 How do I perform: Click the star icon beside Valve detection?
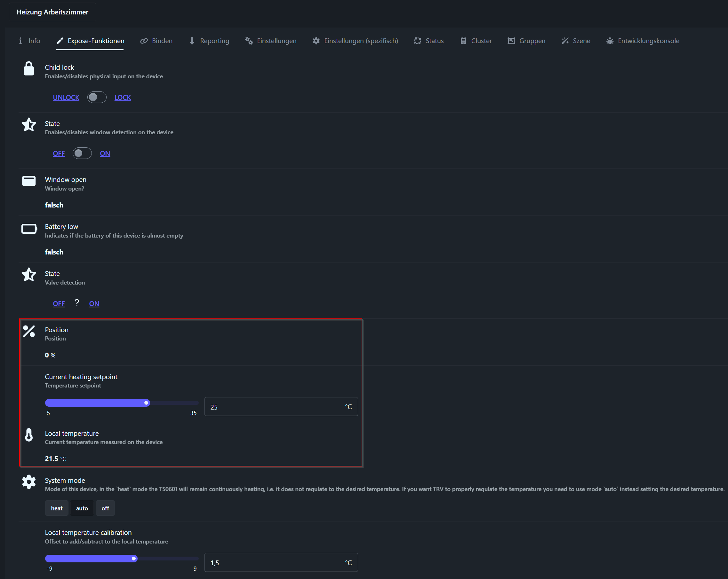(x=29, y=274)
